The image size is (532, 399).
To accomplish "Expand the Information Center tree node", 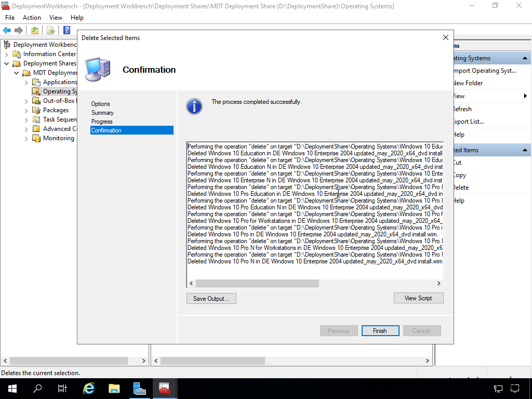I will [6, 54].
